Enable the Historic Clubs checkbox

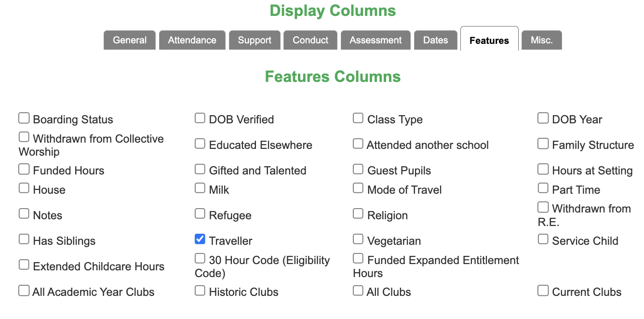(200, 290)
